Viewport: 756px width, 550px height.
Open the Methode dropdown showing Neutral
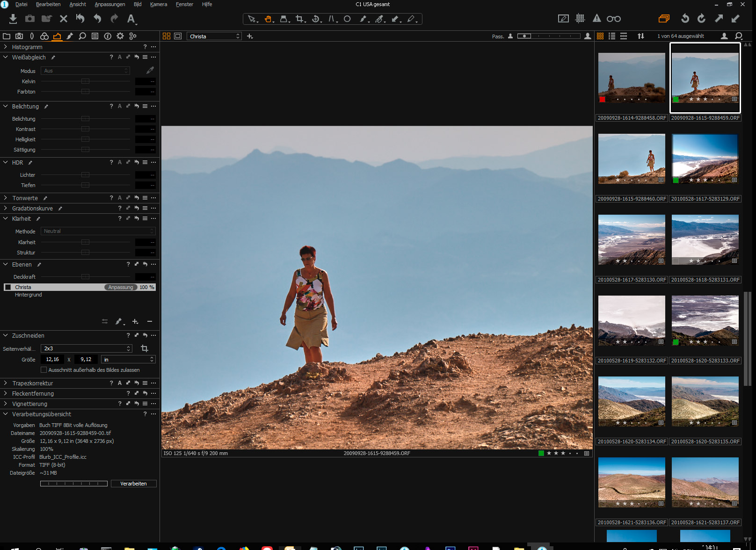98,231
